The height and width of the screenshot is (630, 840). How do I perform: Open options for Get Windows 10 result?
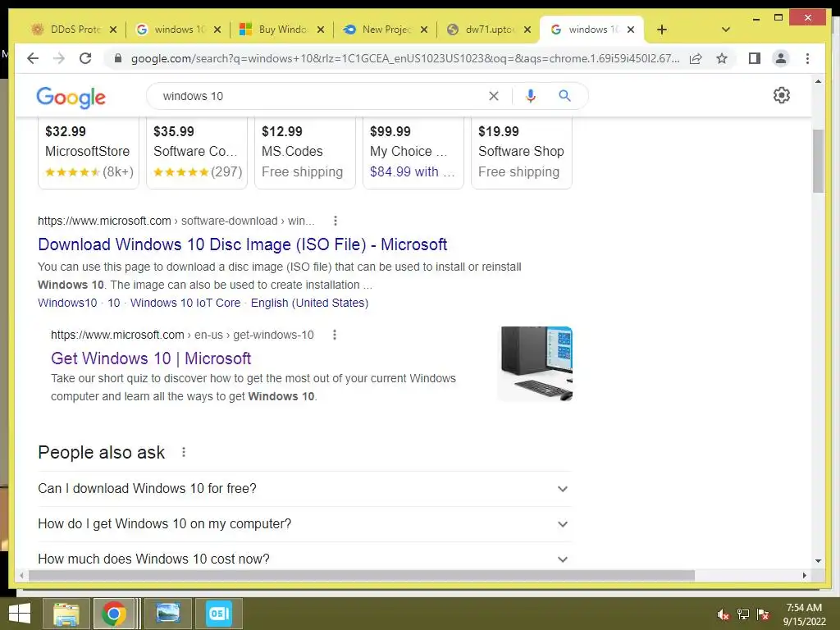point(335,335)
